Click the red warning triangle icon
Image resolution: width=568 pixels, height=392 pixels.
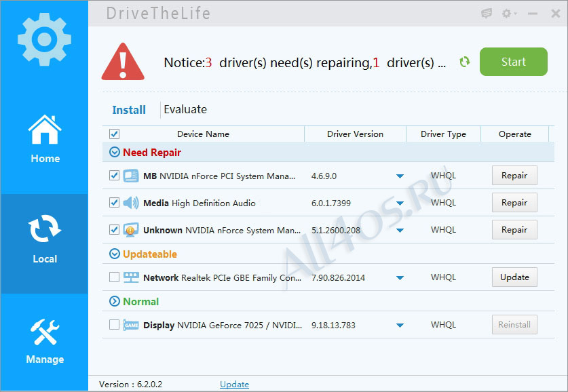(x=123, y=62)
